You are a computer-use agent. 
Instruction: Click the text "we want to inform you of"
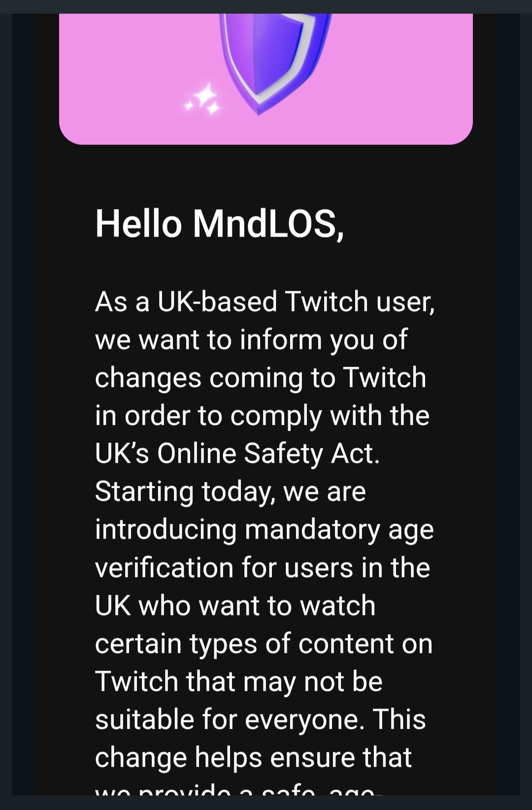(251, 339)
